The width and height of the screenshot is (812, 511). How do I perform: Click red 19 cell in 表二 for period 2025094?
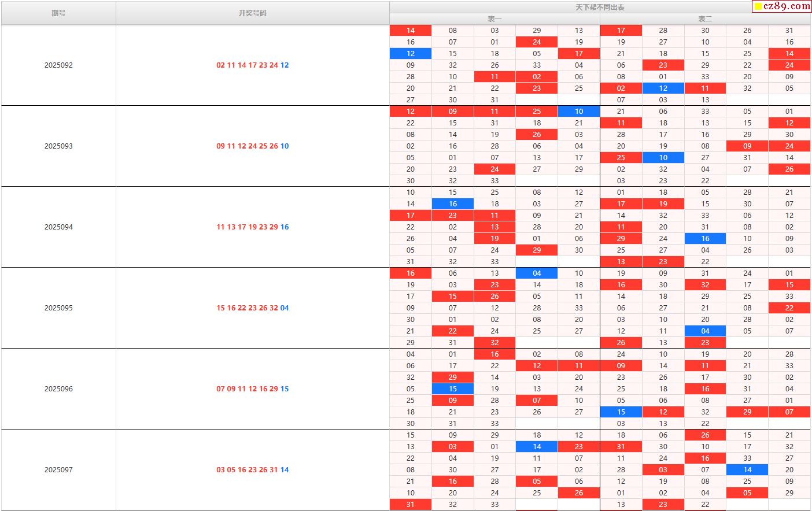[x=663, y=204]
